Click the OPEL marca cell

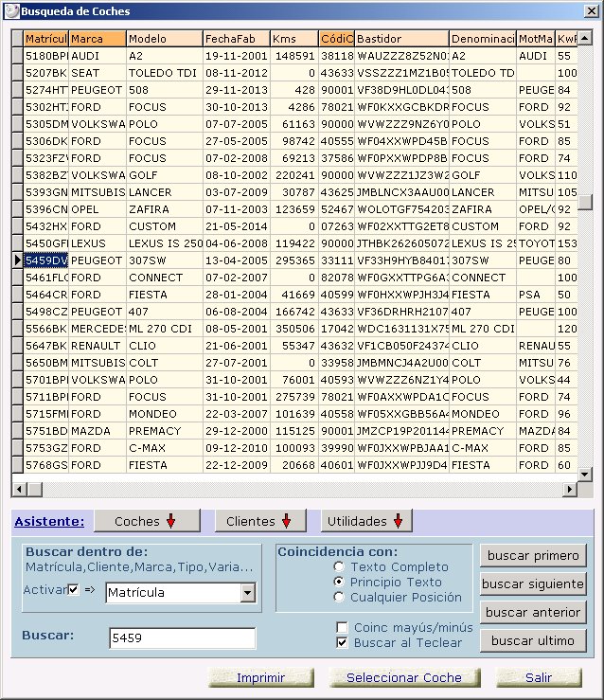coord(98,209)
